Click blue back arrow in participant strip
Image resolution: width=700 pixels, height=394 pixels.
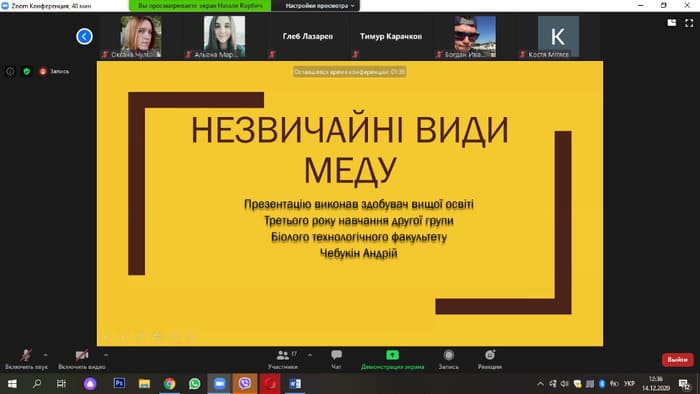(x=84, y=36)
